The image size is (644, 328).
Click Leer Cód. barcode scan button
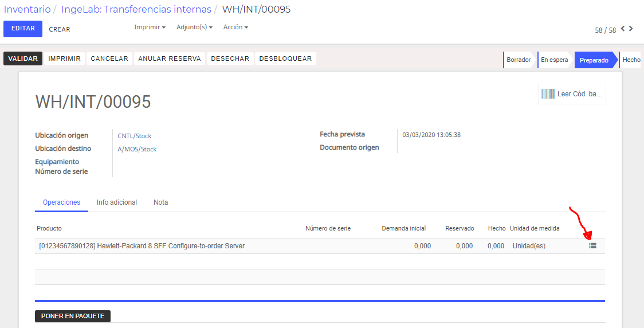pyautogui.click(x=572, y=94)
